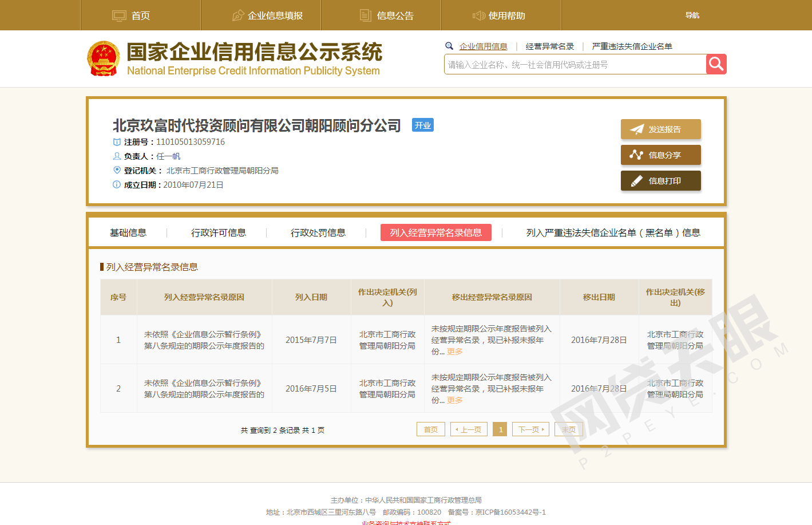812x525 pixels.
Task: Select page 1 in pagination
Action: point(500,429)
